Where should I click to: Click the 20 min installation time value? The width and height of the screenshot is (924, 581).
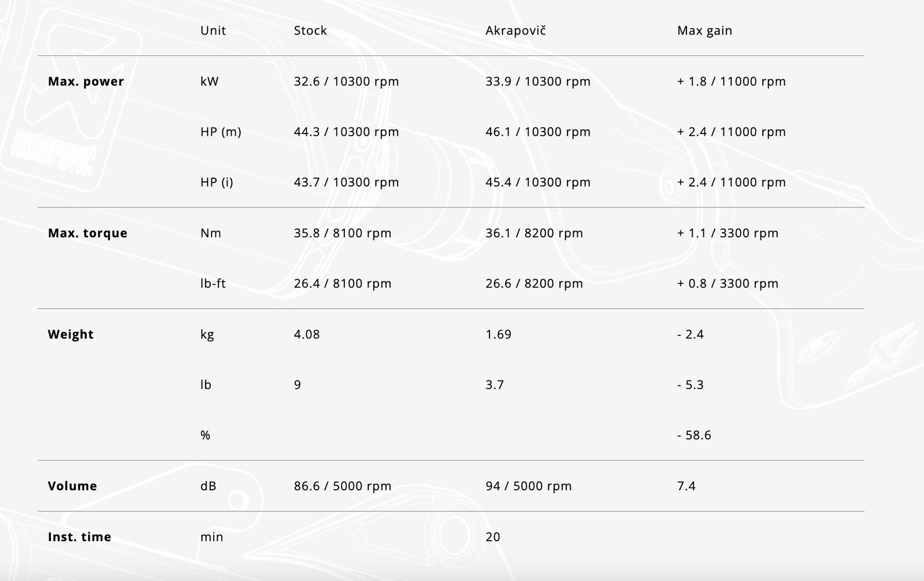tap(492, 537)
